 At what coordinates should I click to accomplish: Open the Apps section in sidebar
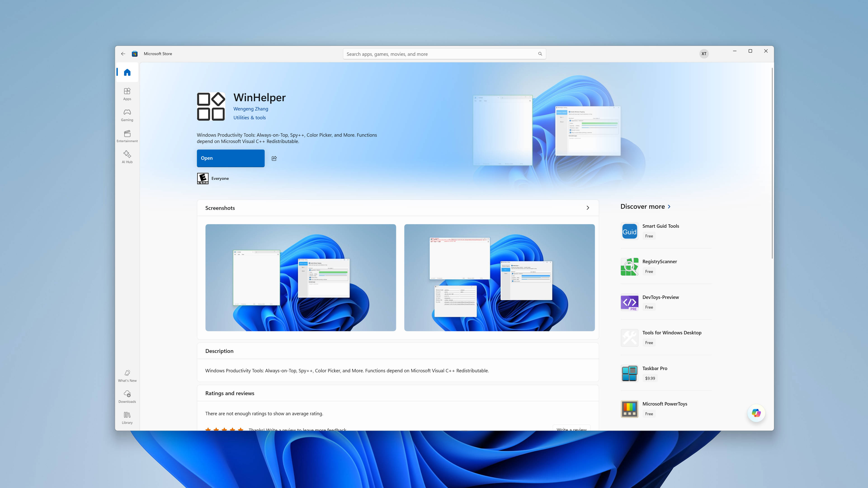(127, 94)
